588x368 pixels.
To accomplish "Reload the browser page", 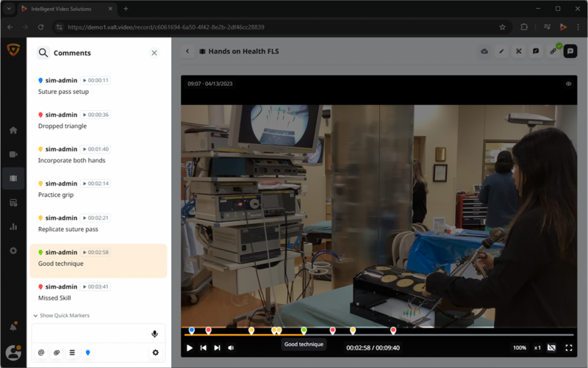I will (x=41, y=27).
